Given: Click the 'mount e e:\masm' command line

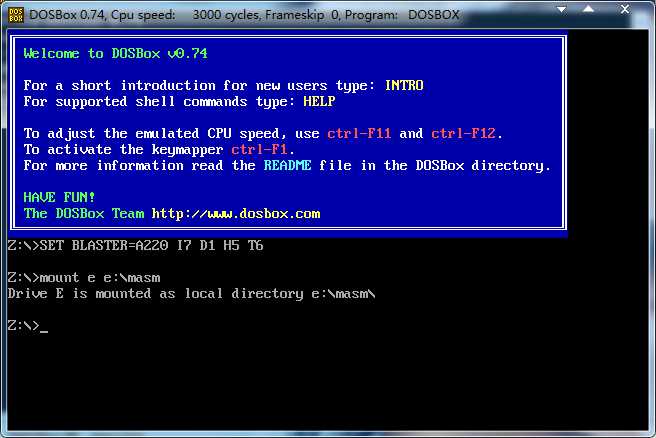Looking at the screenshot, I should point(84,277).
